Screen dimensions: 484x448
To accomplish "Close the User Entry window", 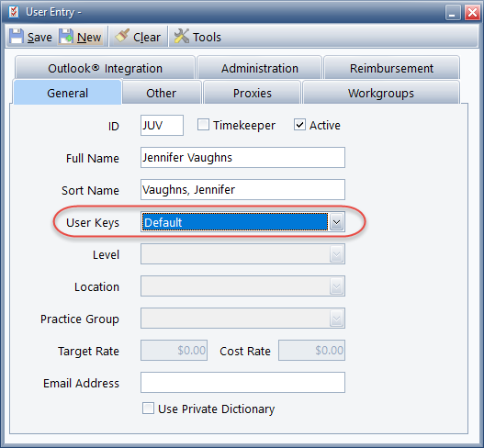I will point(472,13).
